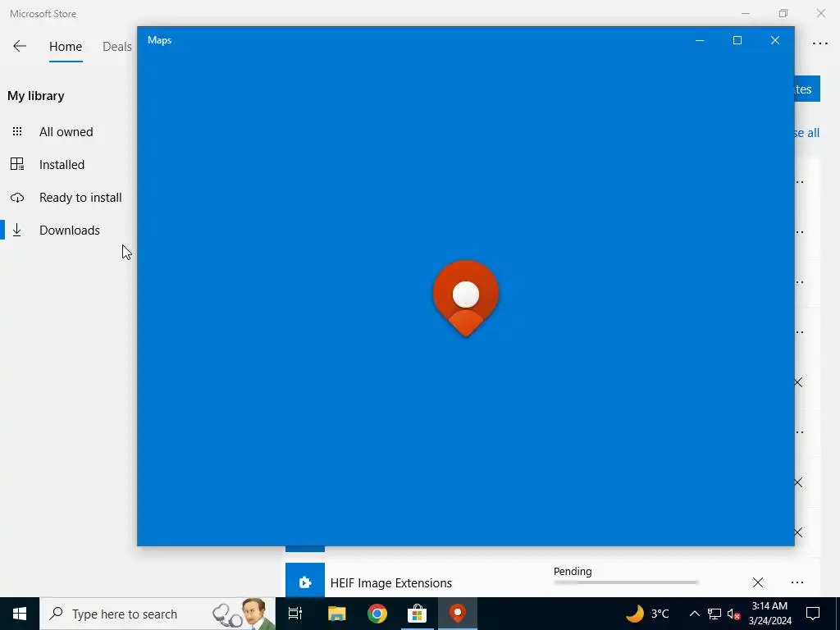840x630 pixels.
Task: Open the weather widget showing 3°C
Action: 648,614
